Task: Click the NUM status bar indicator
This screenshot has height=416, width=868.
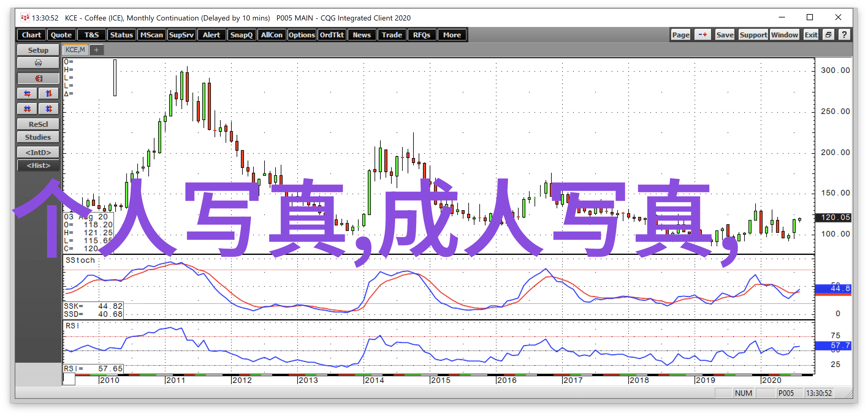Action: [x=743, y=393]
